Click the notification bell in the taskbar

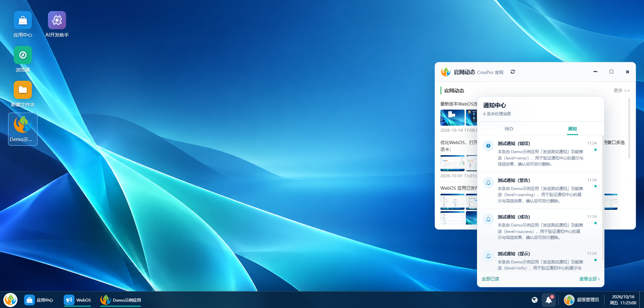coord(549,300)
